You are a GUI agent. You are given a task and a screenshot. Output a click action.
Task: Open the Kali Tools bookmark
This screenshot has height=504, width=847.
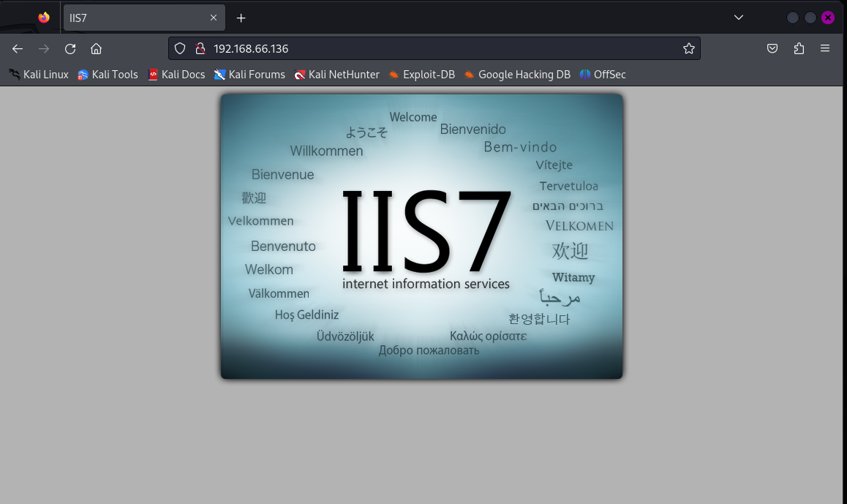point(108,75)
